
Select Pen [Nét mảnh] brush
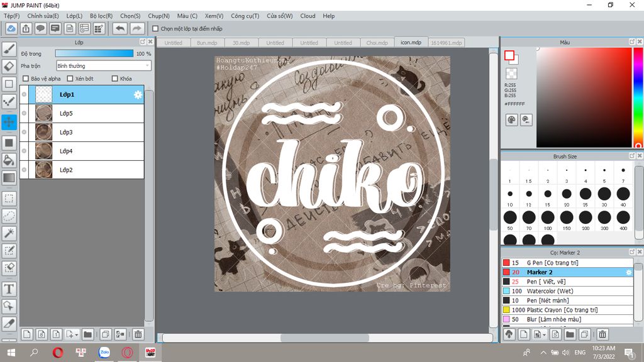coord(567,300)
